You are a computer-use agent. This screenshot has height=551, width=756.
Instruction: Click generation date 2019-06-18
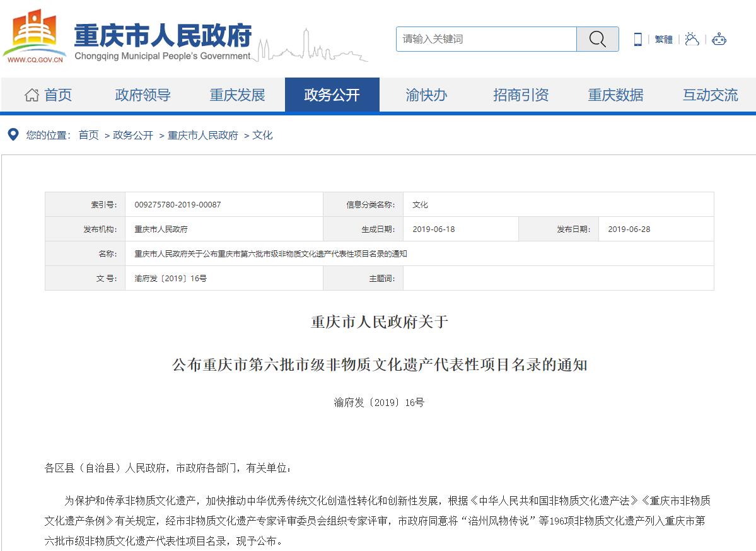pos(433,229)
